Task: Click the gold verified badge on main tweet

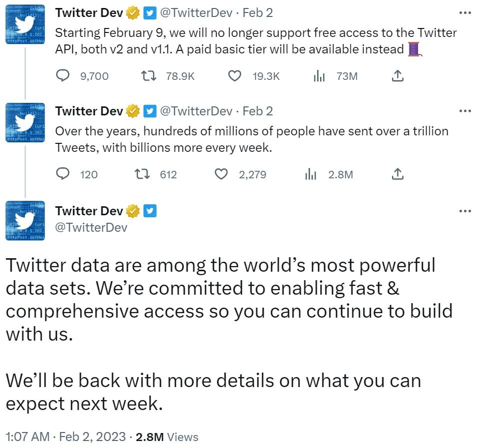Action: pyautogui.click(x=132, y=211)
